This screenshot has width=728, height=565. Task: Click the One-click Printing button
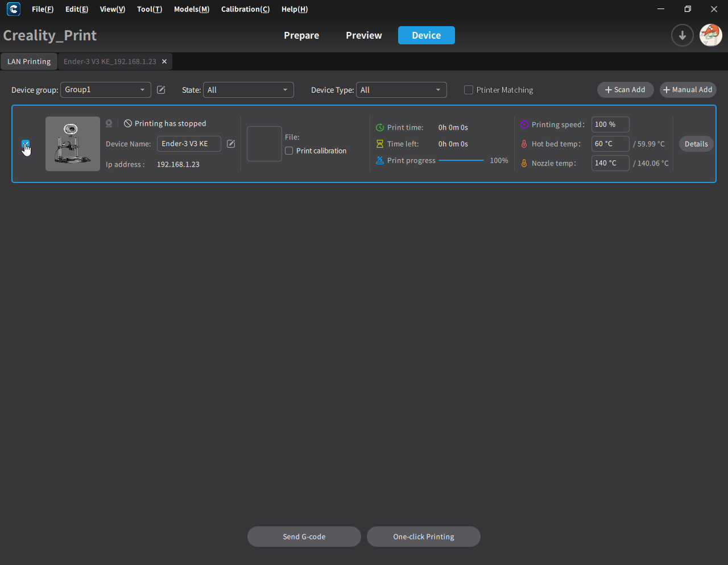(x=424, y=537)
